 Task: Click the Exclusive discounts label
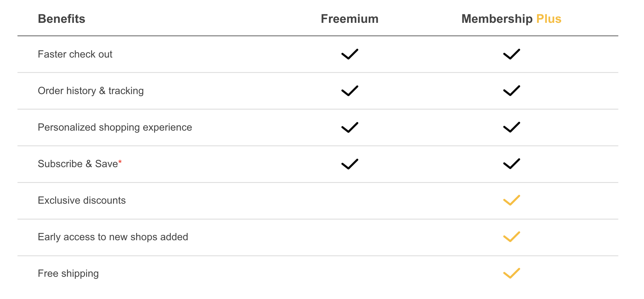tap(82, 200)
